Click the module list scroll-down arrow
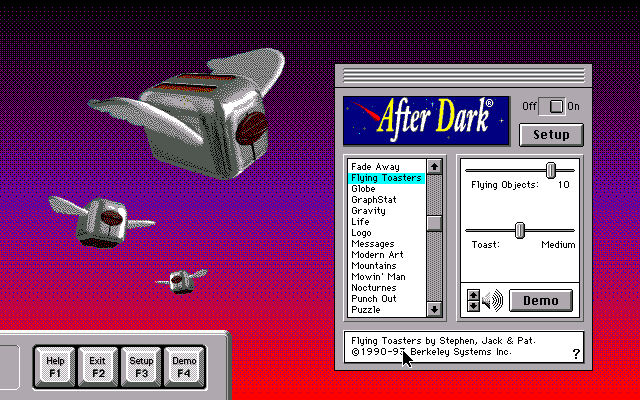 pos(434,309)
